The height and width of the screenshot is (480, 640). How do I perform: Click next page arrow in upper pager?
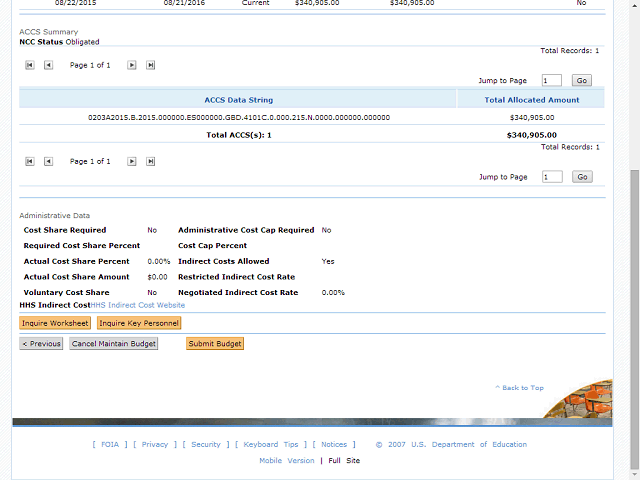[132, 65]
